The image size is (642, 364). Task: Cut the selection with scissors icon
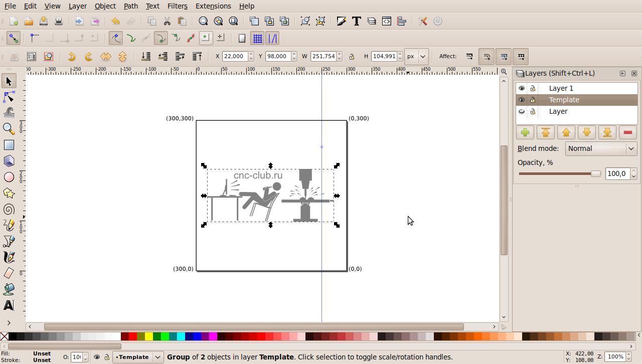167,21
